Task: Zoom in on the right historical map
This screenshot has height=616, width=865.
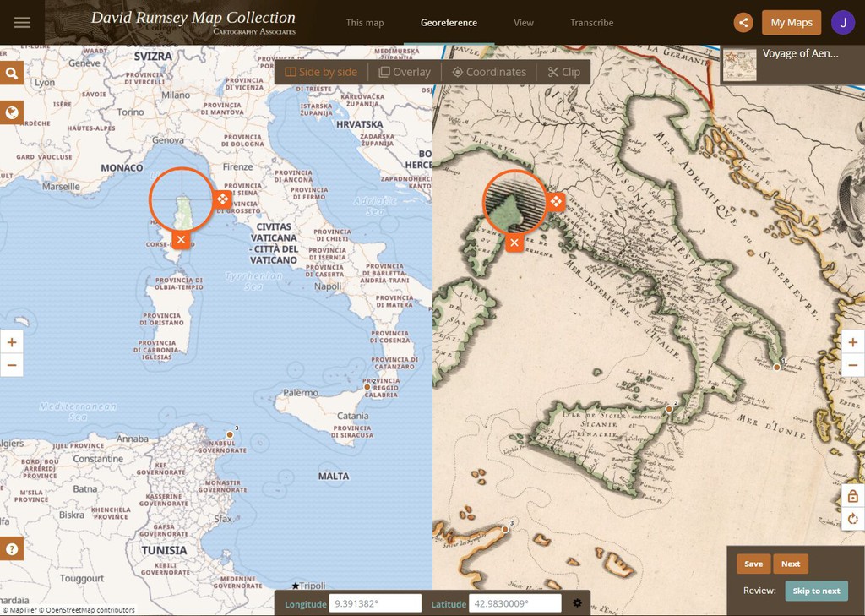Action: click(x=853, y=342)
